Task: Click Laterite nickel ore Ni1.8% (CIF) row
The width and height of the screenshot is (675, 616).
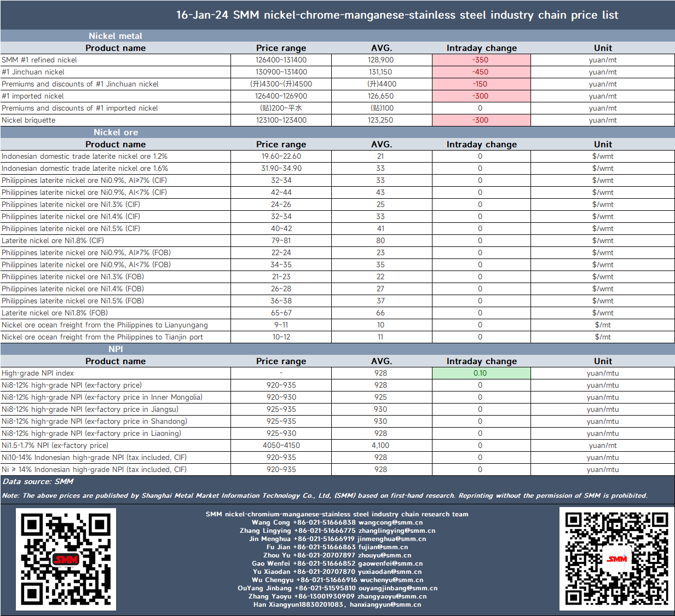Action: coord(53,240)
